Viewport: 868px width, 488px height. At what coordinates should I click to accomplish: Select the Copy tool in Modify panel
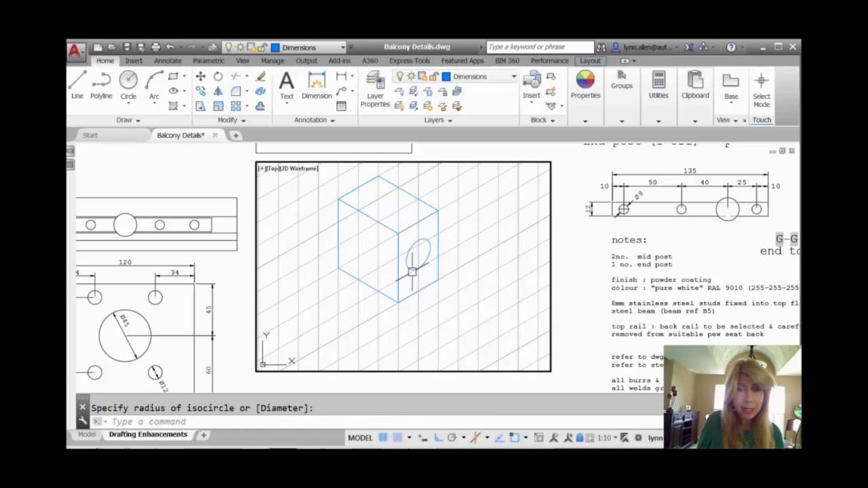(x=201, y=91)
